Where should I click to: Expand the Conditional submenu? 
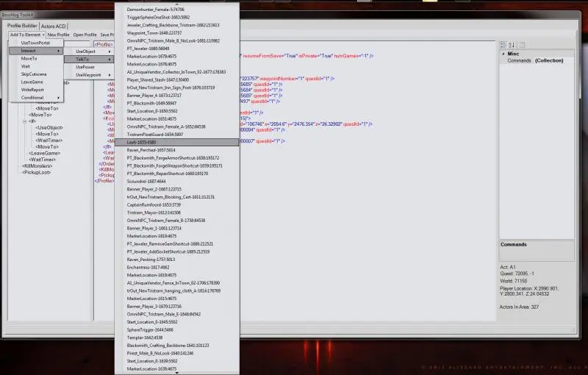click(35, 98)
